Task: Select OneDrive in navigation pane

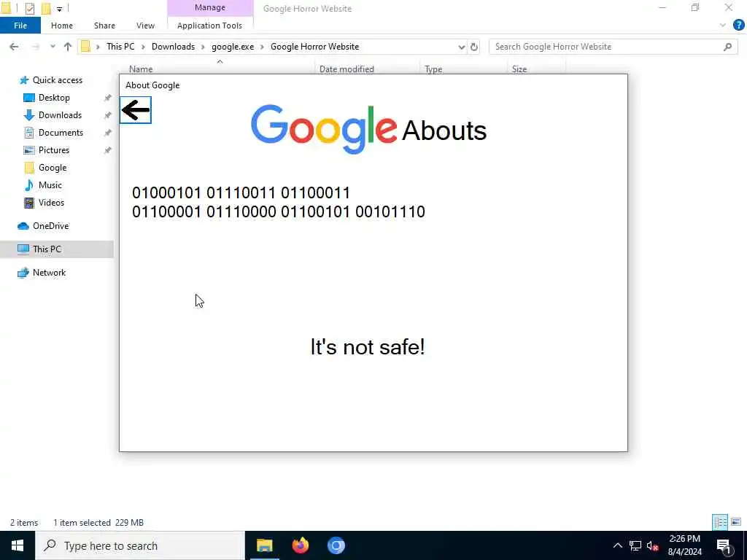Action: click(x=50, y=226)
